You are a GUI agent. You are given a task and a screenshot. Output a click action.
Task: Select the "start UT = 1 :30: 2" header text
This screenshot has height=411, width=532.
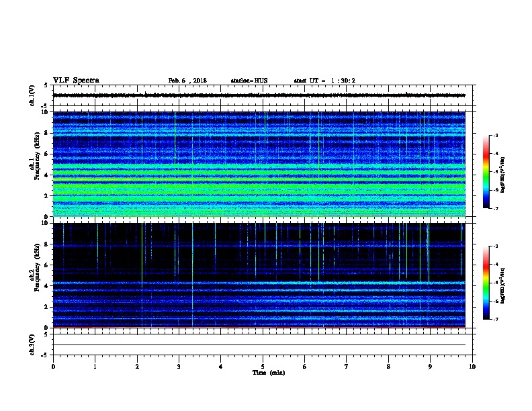(x=324, y=81)
